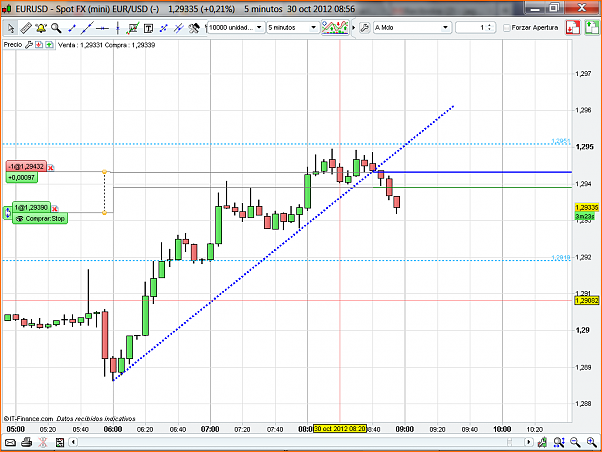Select the -1@1,29432 position label

26,167
